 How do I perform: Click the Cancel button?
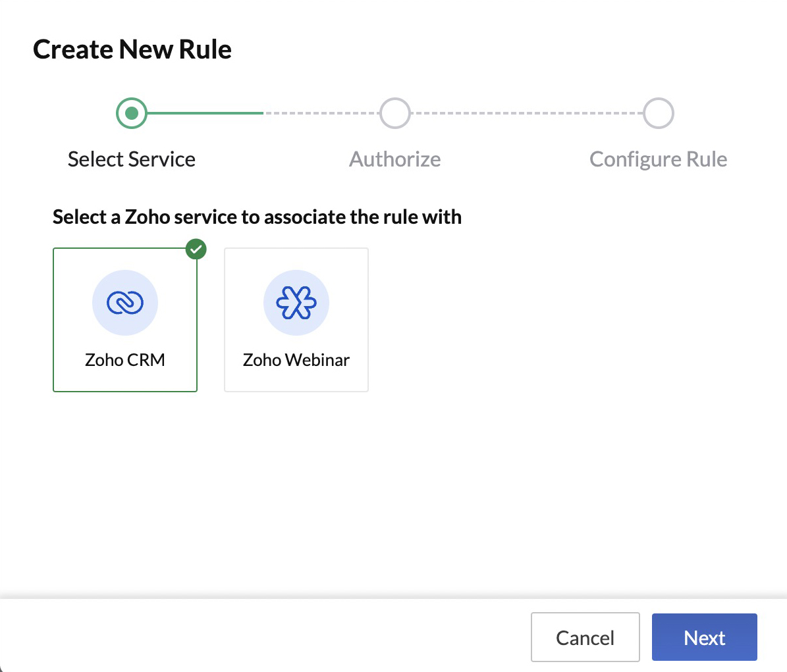(x=585, y=637)
